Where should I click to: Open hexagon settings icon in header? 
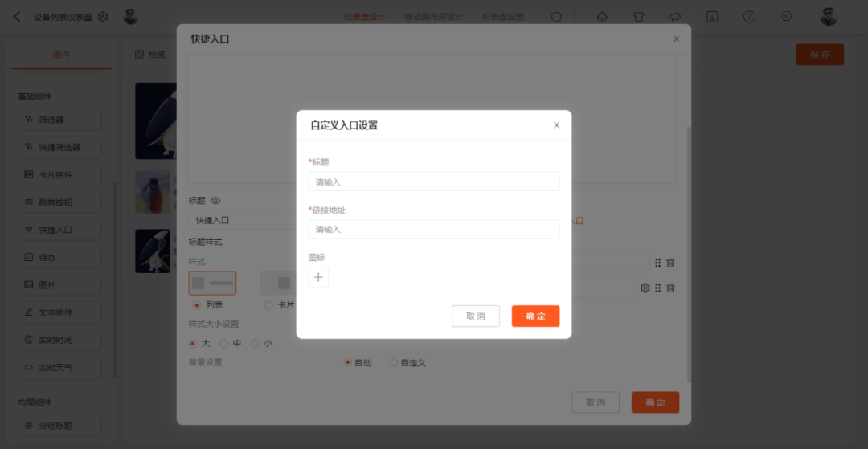coord(786,17)
